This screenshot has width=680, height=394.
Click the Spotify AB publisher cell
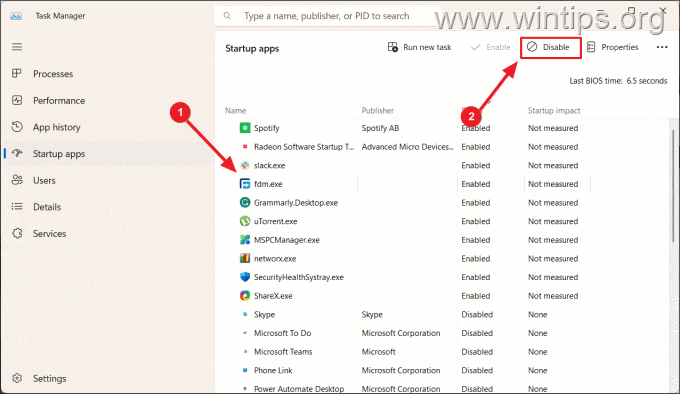380,128
